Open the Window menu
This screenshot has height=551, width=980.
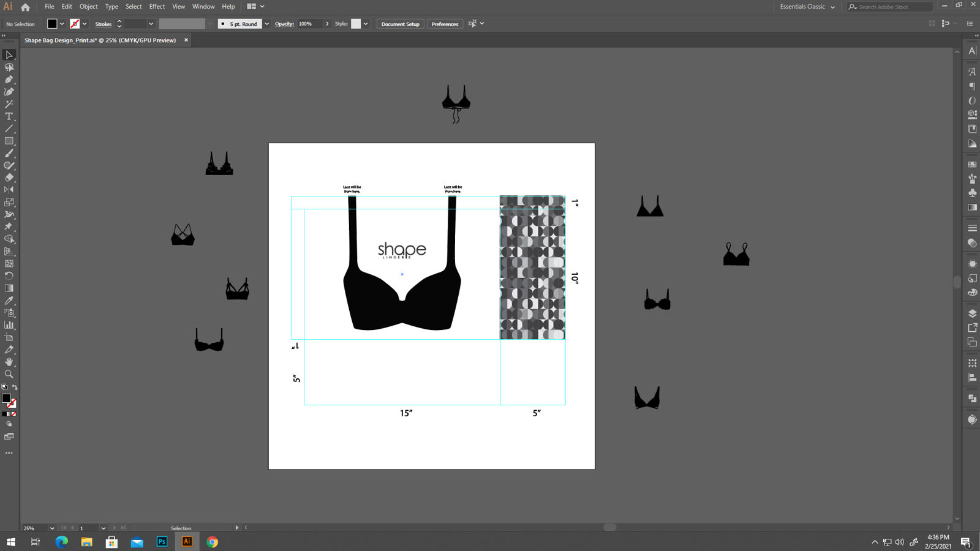203,7
